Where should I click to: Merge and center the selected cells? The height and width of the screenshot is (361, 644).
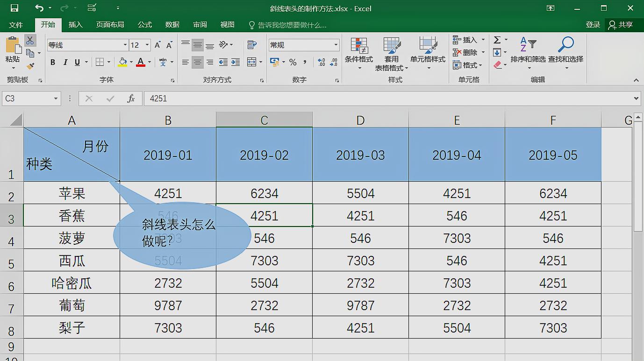point(251,62)
